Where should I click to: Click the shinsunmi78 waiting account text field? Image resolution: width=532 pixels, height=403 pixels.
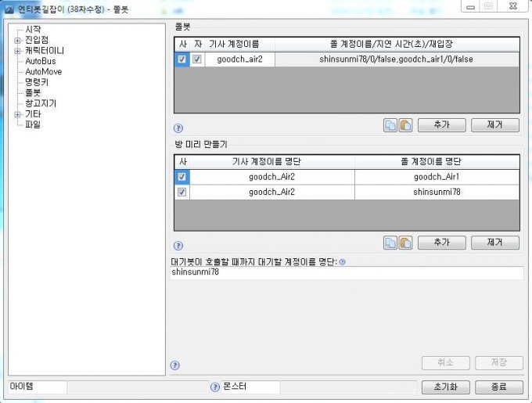[x=347, y=273]
